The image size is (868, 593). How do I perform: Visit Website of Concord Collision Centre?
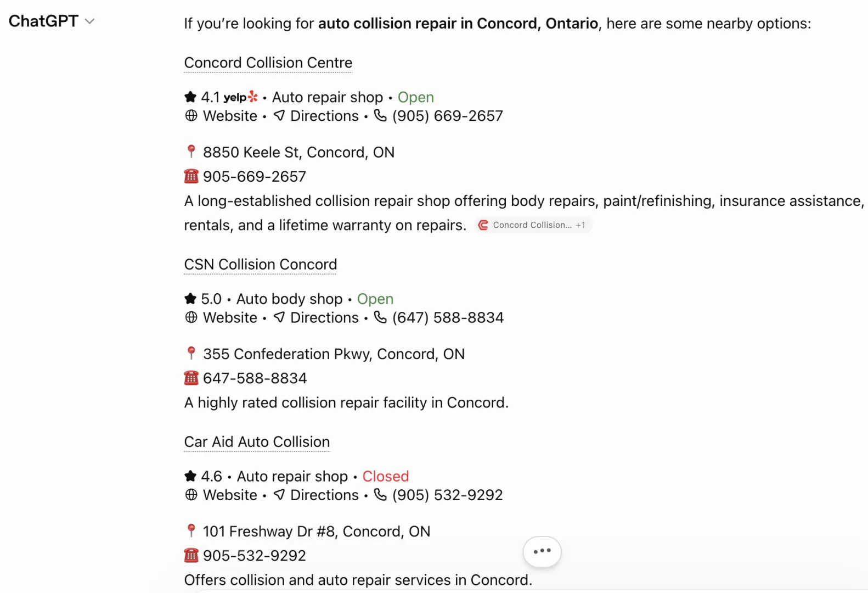pyautogui.click(x=222, y=116)
